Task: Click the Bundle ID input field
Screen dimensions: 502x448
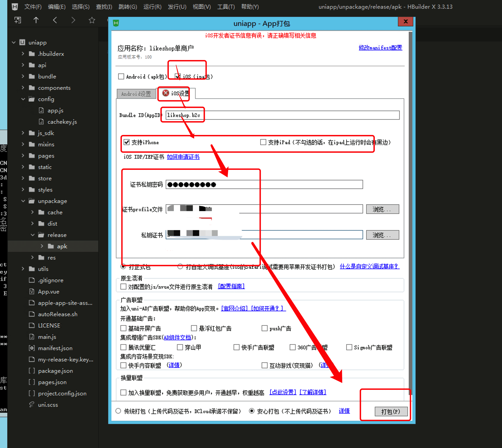Action: tap(283, 115)
